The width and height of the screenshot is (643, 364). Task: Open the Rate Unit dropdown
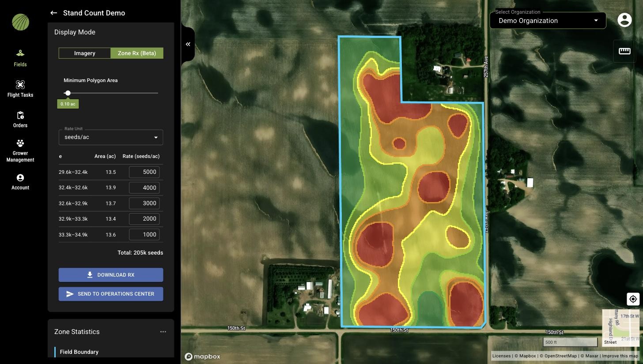click(111, 137)
